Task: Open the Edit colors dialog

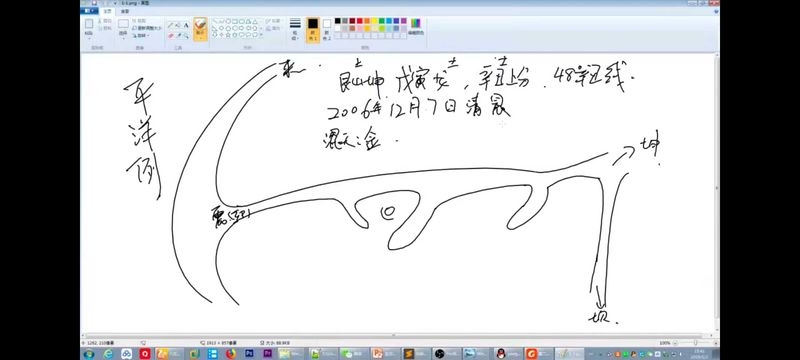Action: 416,27
